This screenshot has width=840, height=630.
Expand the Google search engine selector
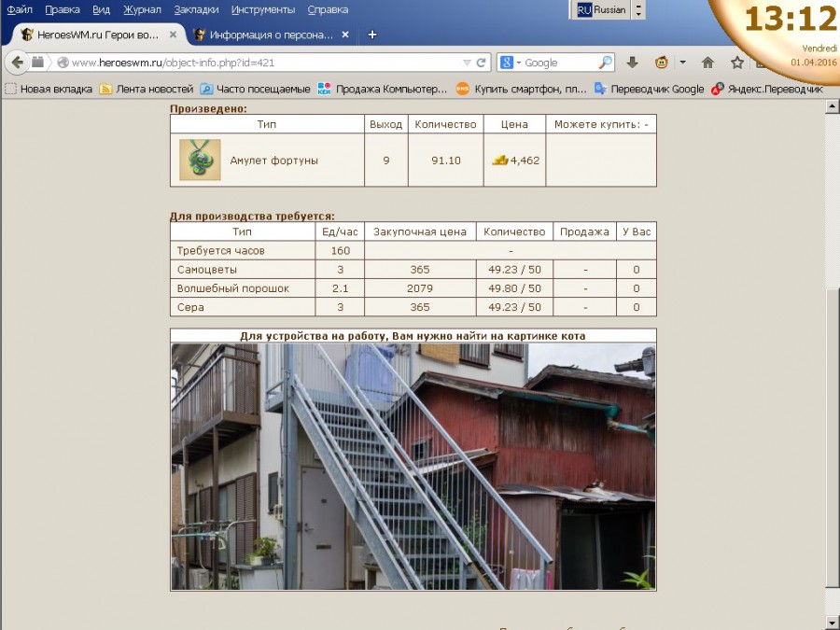pyautogui.click(x=511, y=63)
